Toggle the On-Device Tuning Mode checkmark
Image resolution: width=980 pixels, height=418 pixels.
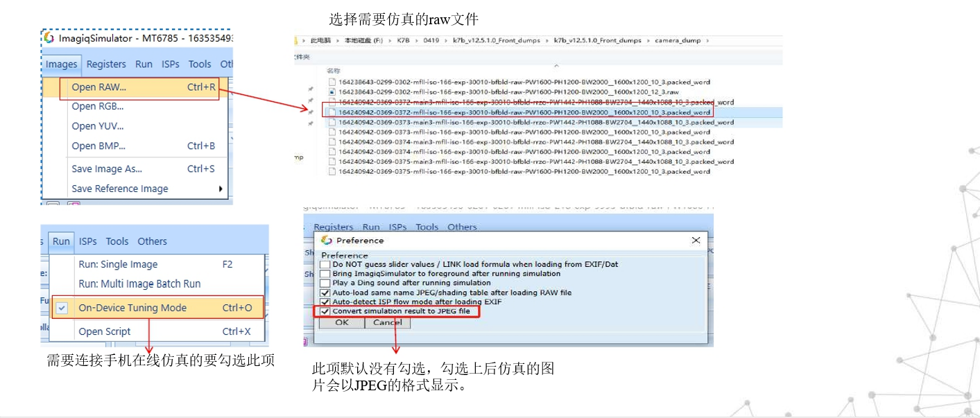[x=62, y=307]
